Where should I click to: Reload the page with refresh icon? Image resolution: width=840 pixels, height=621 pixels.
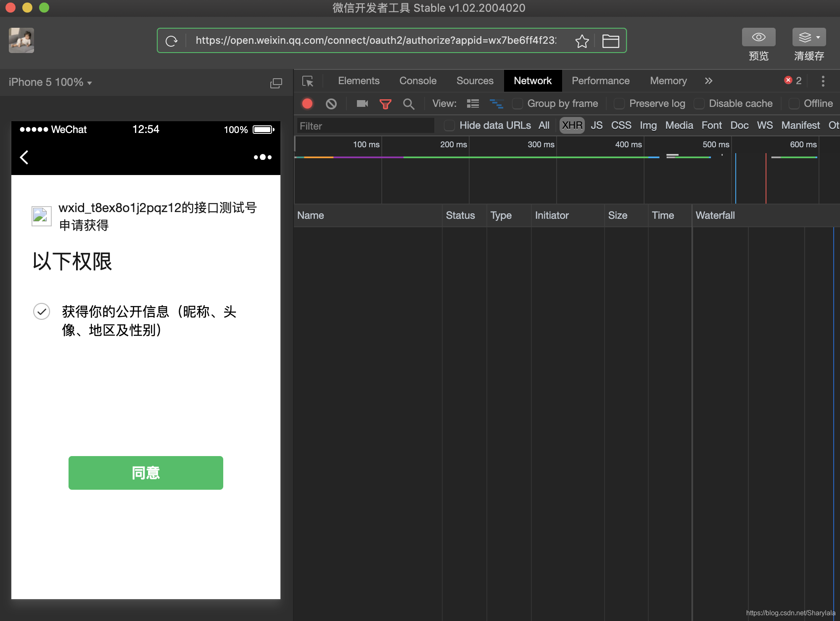tap(172, 40)
